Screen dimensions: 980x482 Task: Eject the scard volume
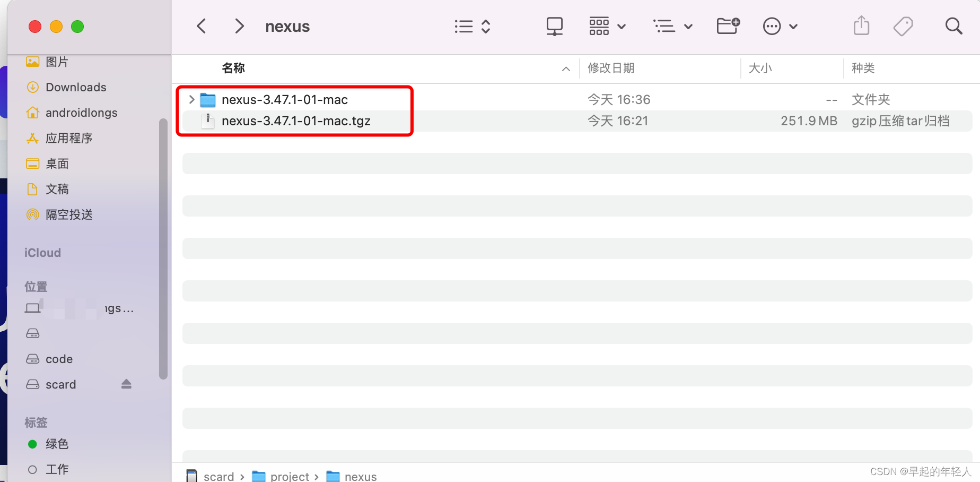(x=126, y=384)
